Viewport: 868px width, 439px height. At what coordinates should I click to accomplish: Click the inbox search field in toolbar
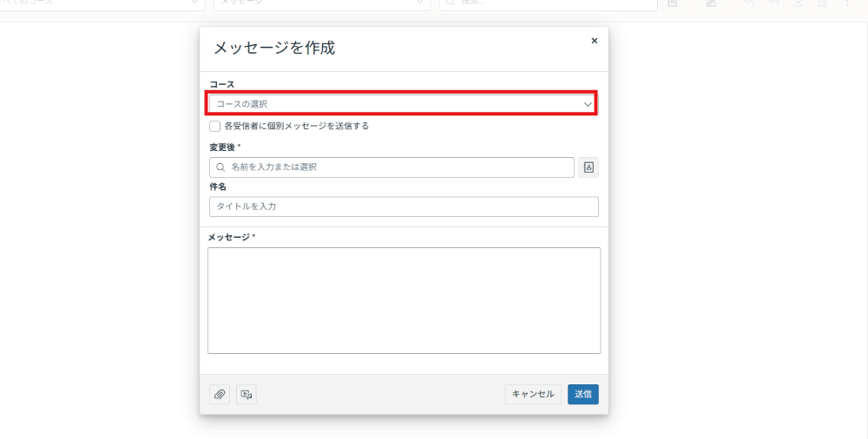[549, 3]
